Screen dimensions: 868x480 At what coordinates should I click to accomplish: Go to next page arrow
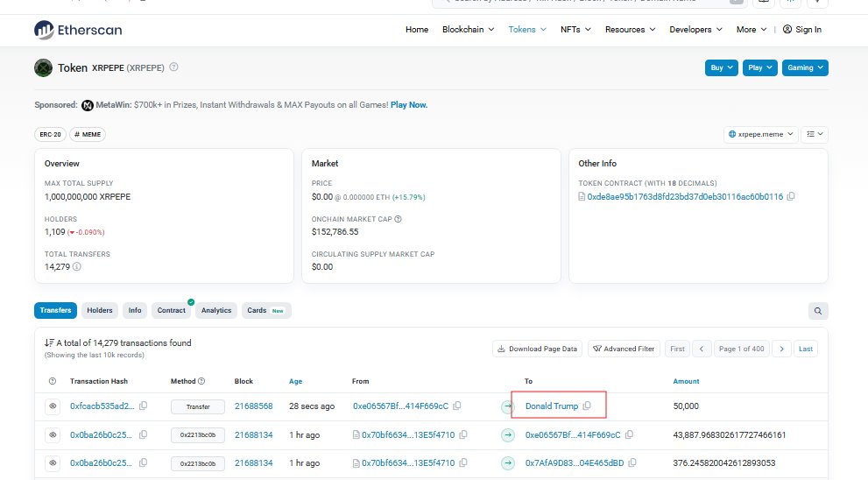click(781, 349)
